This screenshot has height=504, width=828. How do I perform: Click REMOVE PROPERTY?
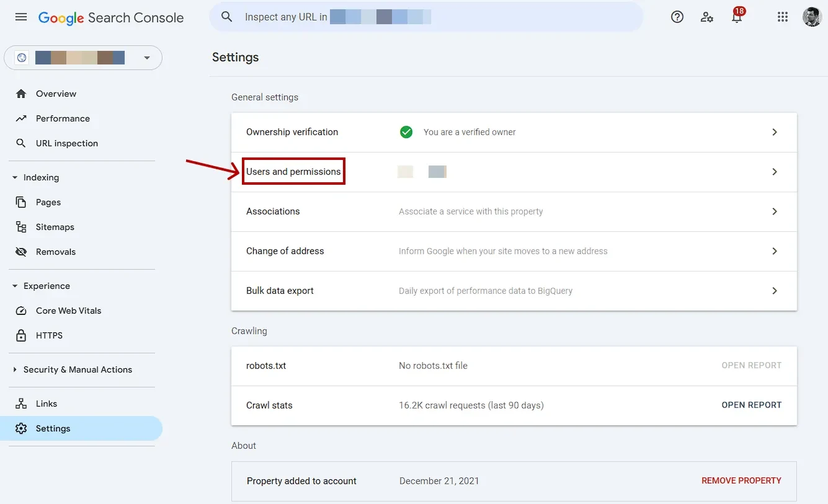pyautogui.click(x=741, y=480)
